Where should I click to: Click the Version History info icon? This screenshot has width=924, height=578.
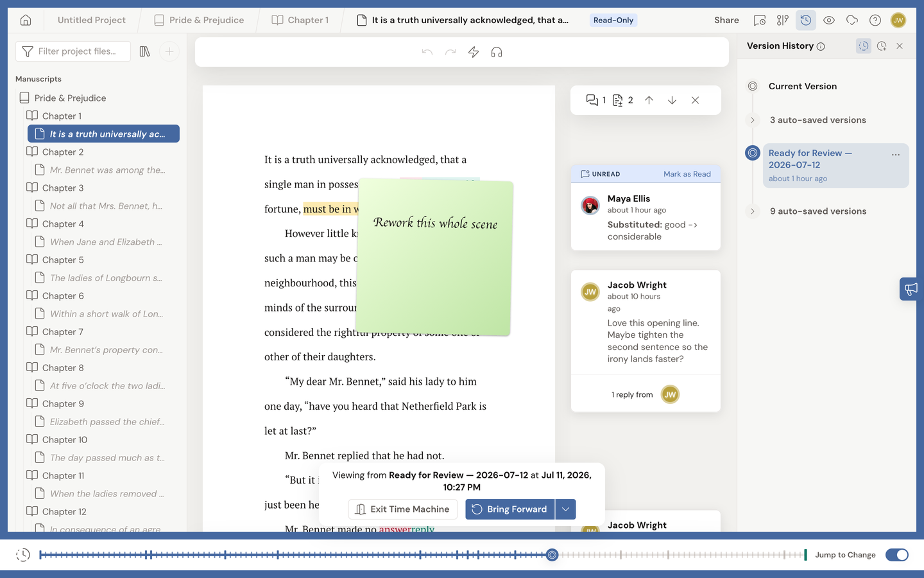821,46
